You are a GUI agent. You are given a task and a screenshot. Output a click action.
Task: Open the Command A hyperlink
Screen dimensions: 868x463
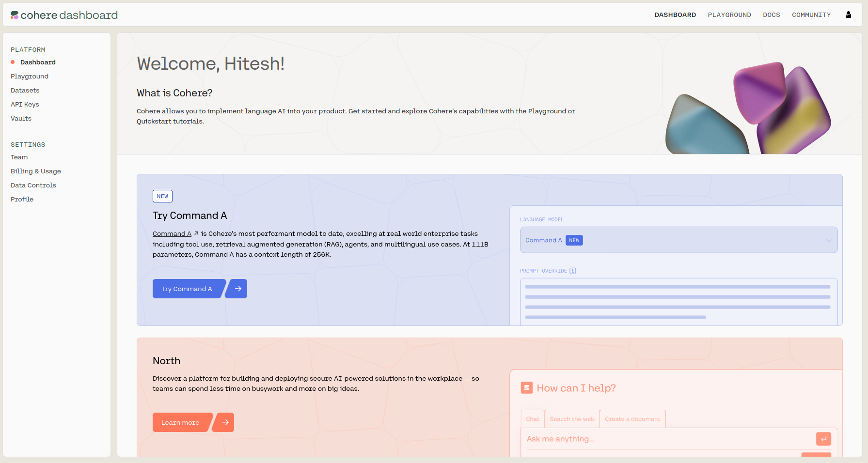[172, 233]
